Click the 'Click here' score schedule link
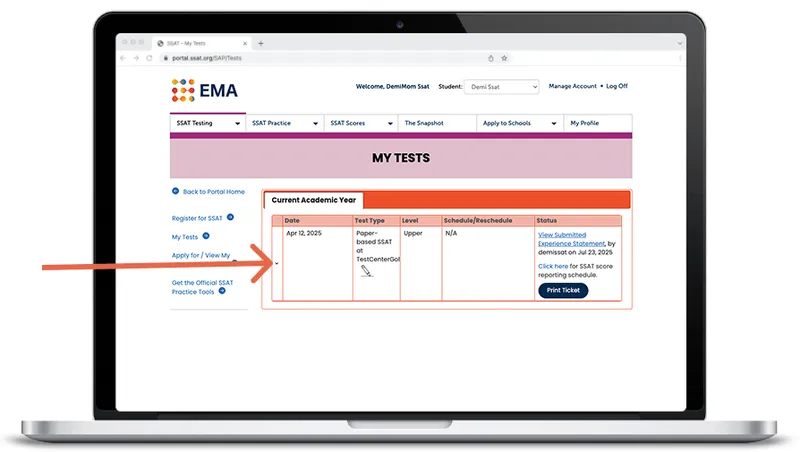Screen dimensions: 800x452 click(x=553, y=266)
